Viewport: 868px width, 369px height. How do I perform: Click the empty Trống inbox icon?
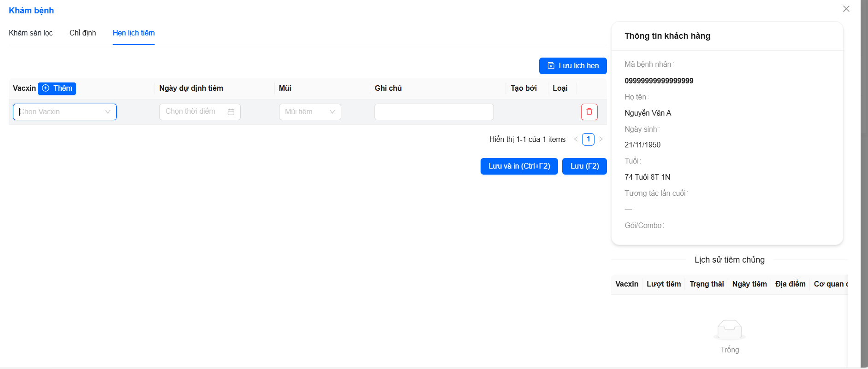point(729,330)
